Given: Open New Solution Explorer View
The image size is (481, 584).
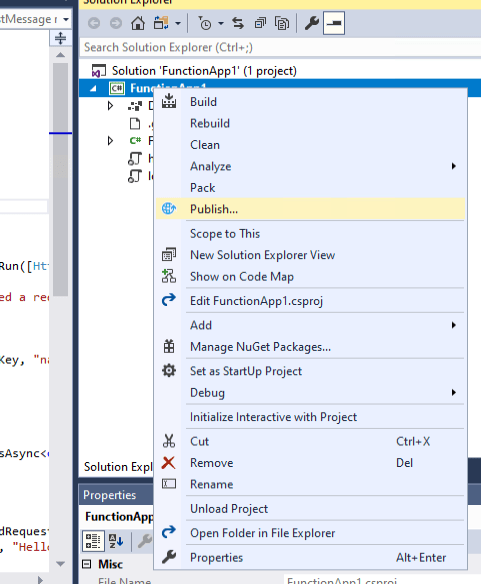Looking at the screenshot, I should pyautogui.click(x=310, y=255).
